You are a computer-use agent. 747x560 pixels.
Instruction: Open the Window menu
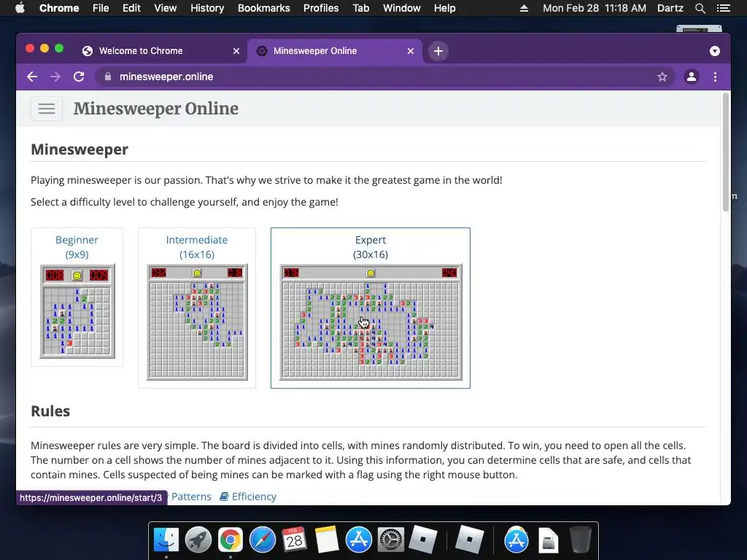point(402,8)
